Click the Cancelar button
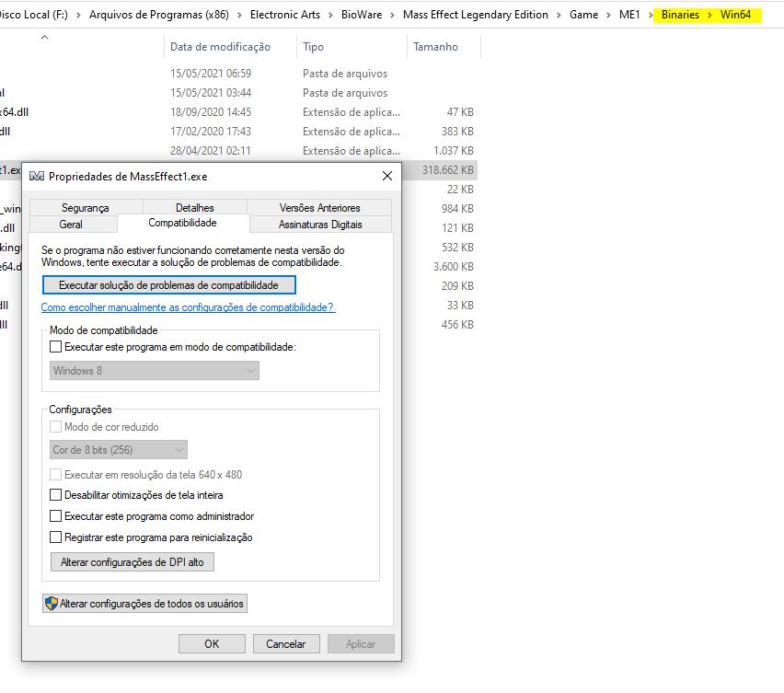 click(x=286, y=644)
